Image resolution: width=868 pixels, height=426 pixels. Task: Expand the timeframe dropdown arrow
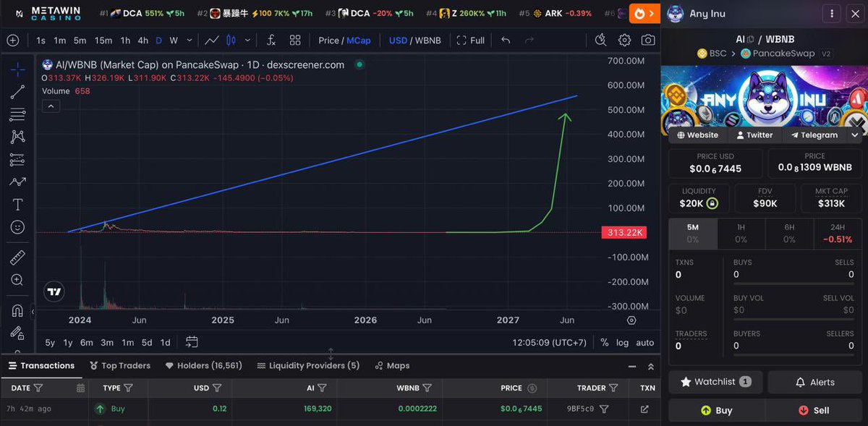coord(190,41)
